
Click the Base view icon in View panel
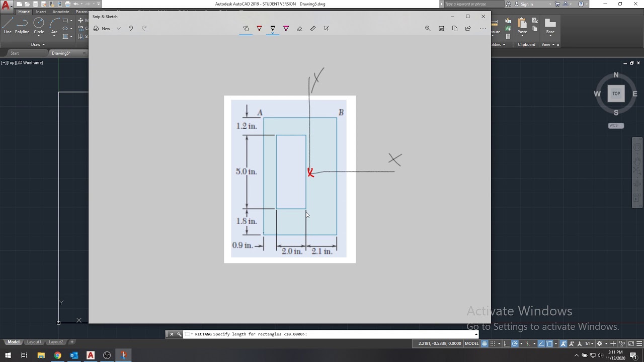click(550, 23)
